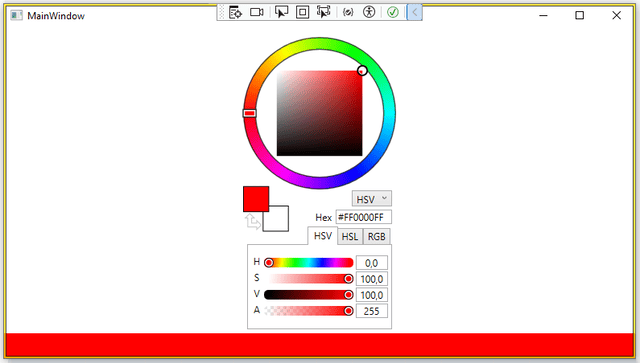Open the Live Visual Tree toolbar icon
This screenshot has width=640, height=363.
pyautogui.click(x=235, y=12)
